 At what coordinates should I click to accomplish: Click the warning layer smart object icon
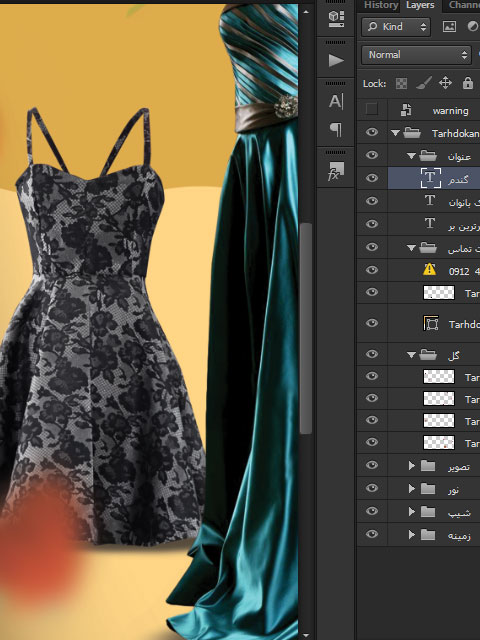click(x=406, y=110)
